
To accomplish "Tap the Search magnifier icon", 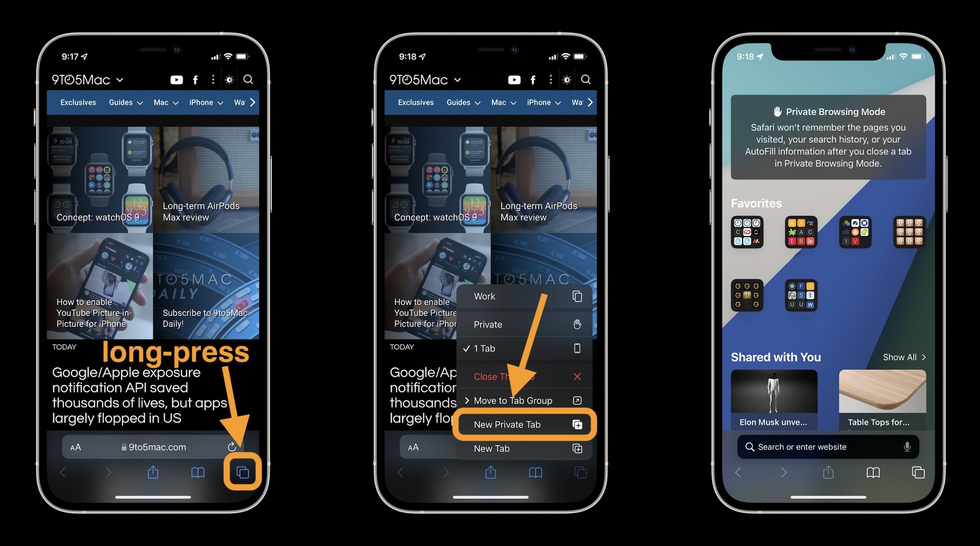I will [x=250, y=79].
